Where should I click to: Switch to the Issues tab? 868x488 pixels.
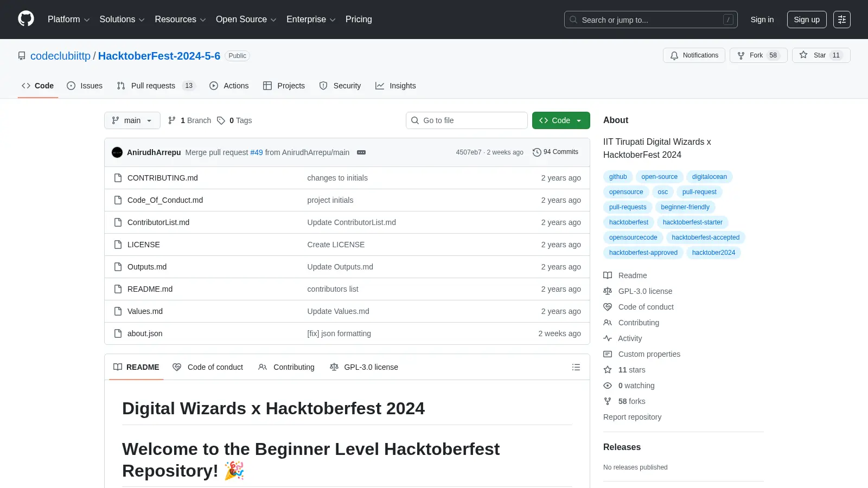85,86
